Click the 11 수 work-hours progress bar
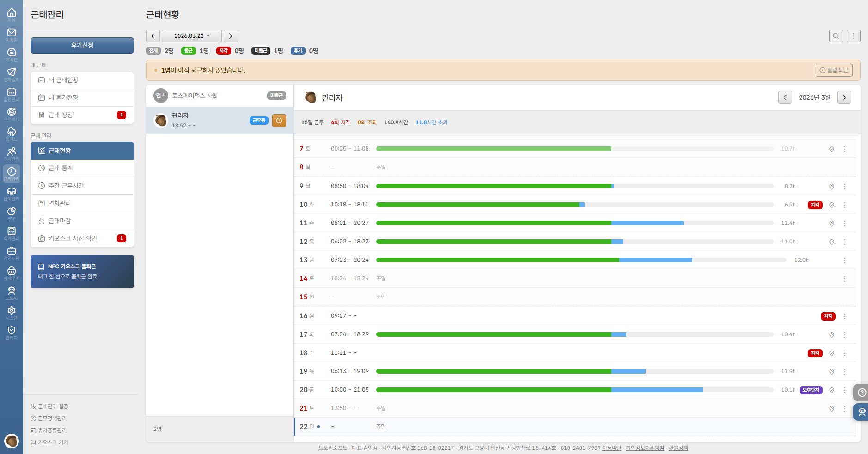 point(574,223)
